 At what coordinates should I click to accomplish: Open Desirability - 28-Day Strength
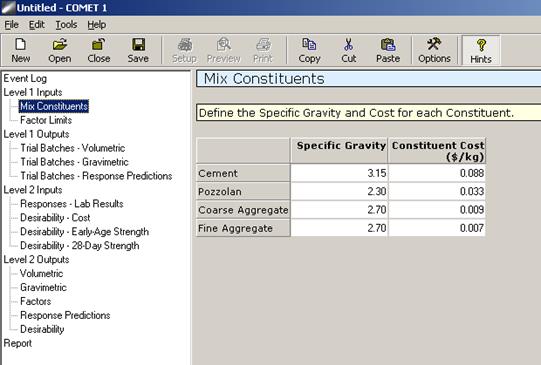coord(80,246)
